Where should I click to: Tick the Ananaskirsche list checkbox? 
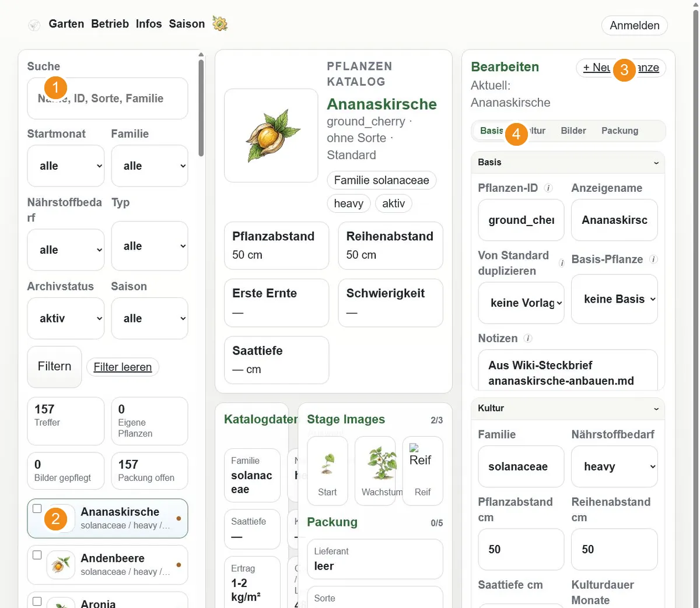pyautogui.click(x=37, y=509)
